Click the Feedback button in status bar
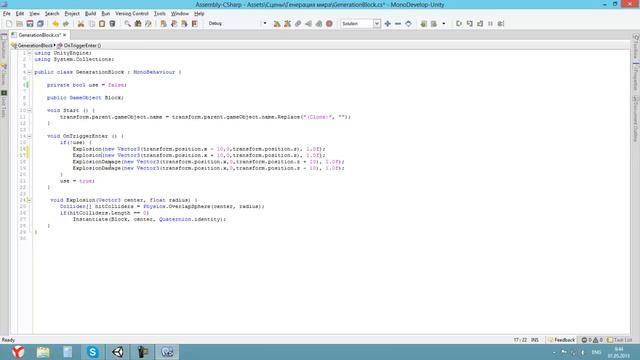 562,340
